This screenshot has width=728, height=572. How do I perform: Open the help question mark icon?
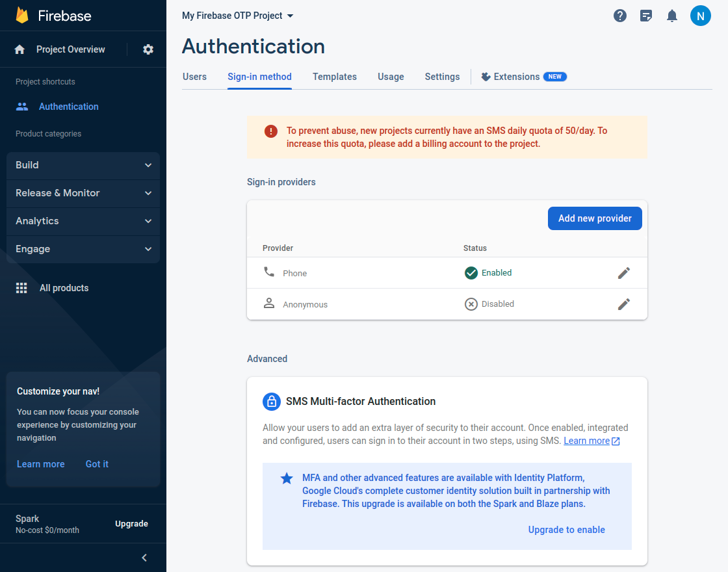tap(620, 15)
